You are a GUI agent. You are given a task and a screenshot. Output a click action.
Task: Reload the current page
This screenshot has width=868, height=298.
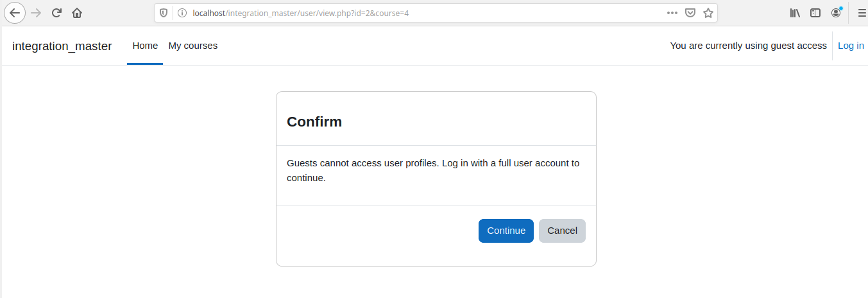(x=56, y=13)
